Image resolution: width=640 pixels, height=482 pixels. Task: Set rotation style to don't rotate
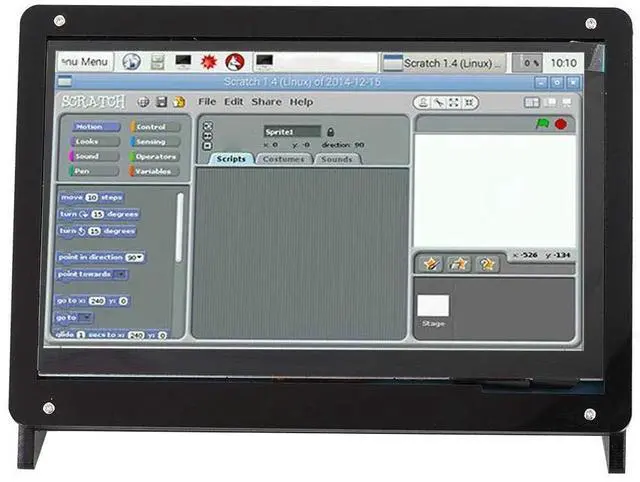tap(207, 145)
